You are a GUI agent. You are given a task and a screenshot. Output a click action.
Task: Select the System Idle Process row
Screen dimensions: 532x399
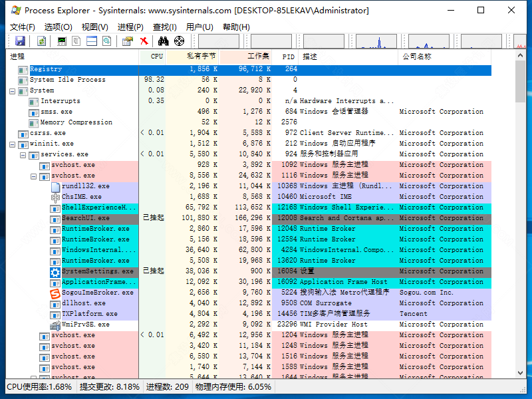[x=249, y=80]
